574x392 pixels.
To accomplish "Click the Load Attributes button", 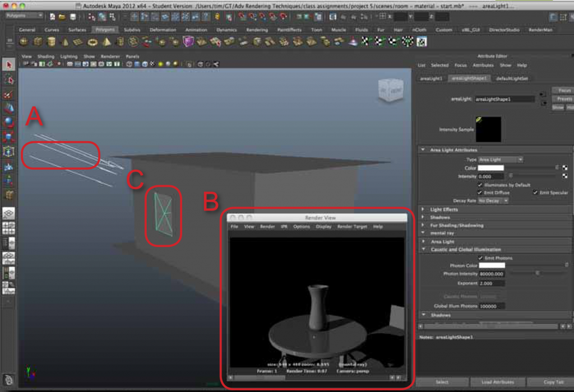I will [497, 382].
